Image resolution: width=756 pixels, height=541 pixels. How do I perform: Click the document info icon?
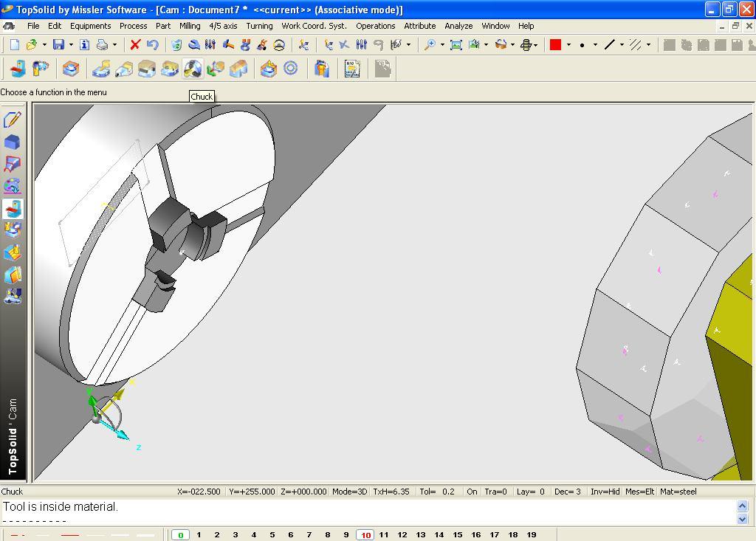click(84, 45)
